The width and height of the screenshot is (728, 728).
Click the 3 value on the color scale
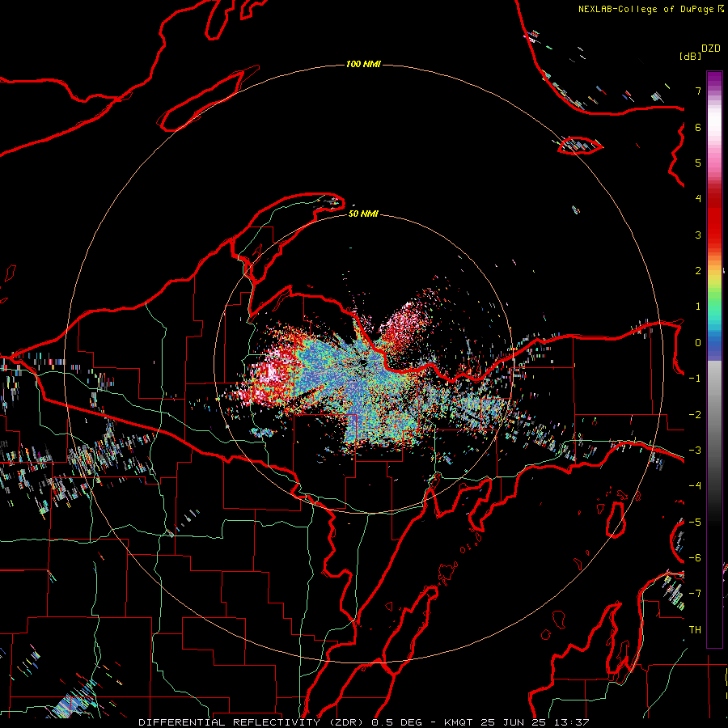[698, 235]
